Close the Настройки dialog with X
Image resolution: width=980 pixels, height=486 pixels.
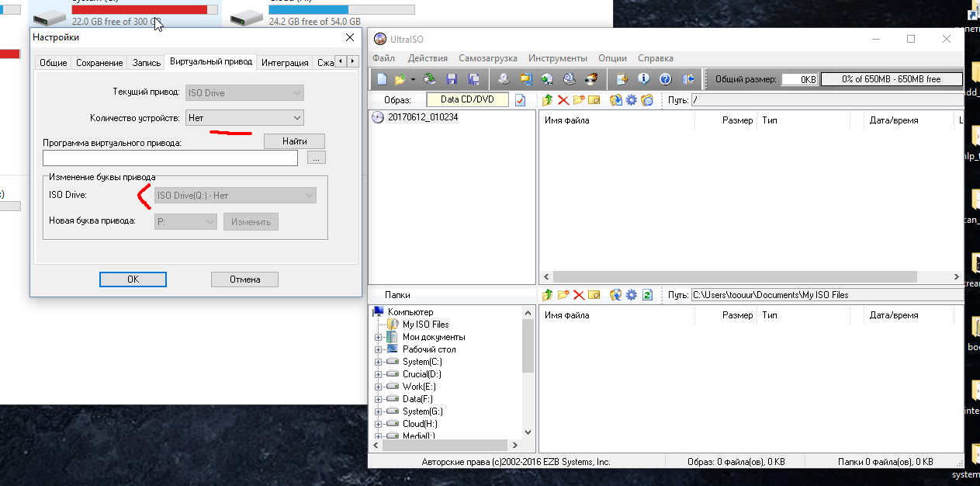(349, 37)
